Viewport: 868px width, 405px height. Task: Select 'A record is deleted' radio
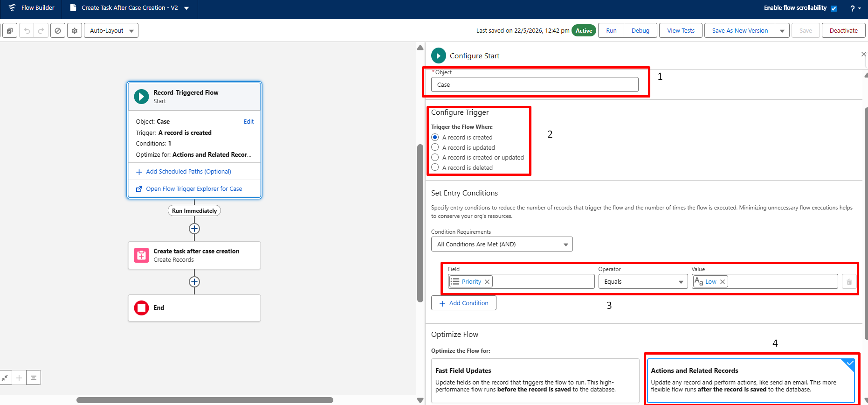coord(435,168)
